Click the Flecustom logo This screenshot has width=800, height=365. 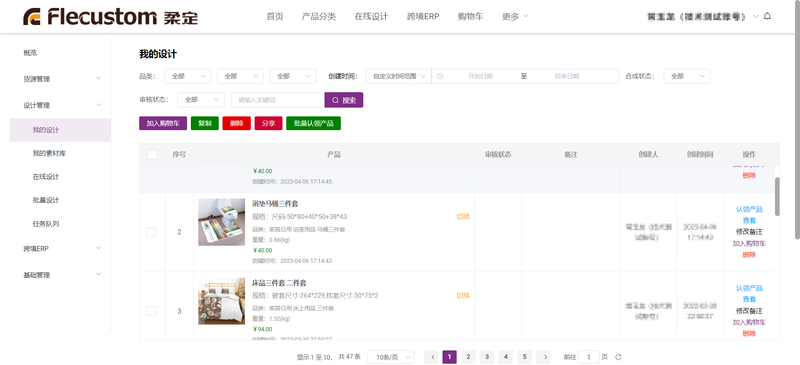click(x=110, y=17)
